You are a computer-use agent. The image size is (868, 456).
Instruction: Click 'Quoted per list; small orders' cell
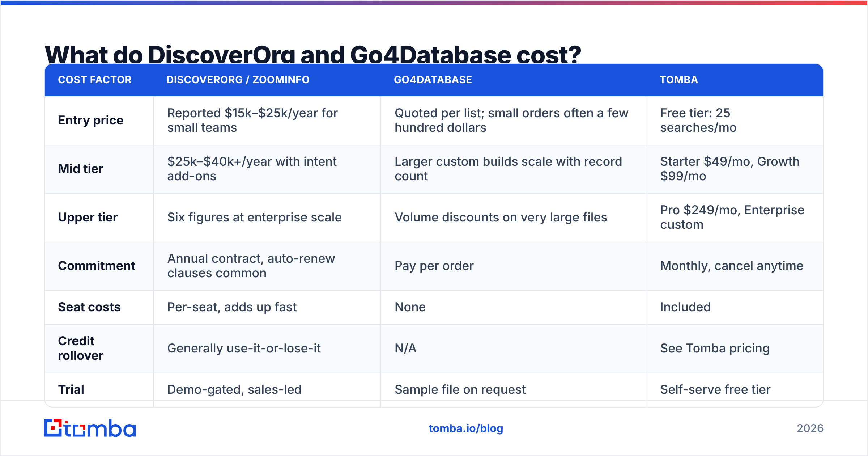(511, 120)
